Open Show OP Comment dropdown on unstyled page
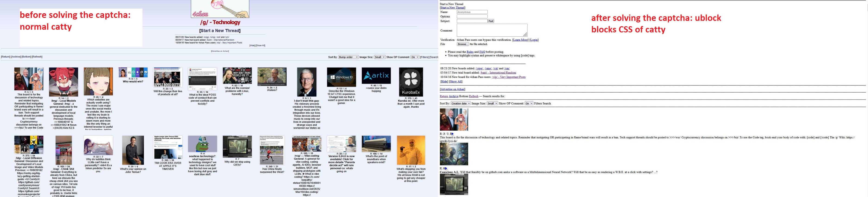This screenshot has height=197, width=868. tap(529, 103)
